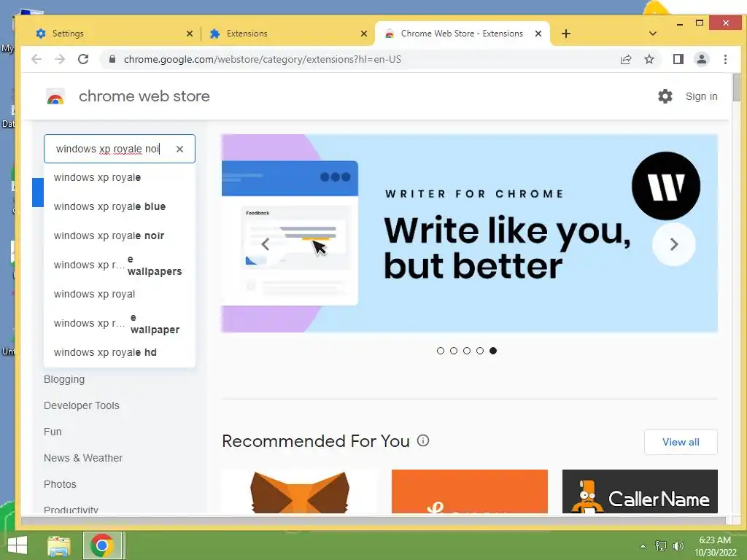Choose suggestion 'windows xp royale blue'

pos(119,206)
